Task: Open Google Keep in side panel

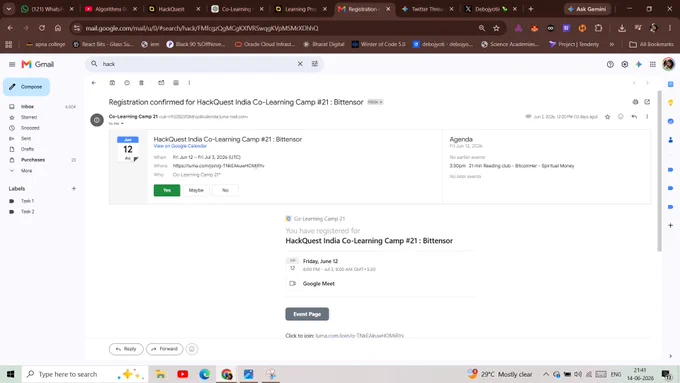Action: pos(670,103)
